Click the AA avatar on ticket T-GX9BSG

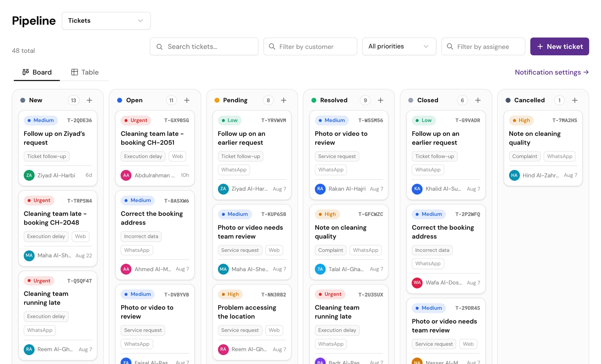126,175
